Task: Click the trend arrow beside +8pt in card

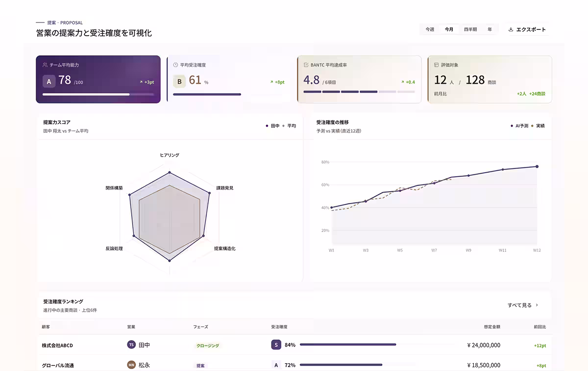Action: coord(271,82)
